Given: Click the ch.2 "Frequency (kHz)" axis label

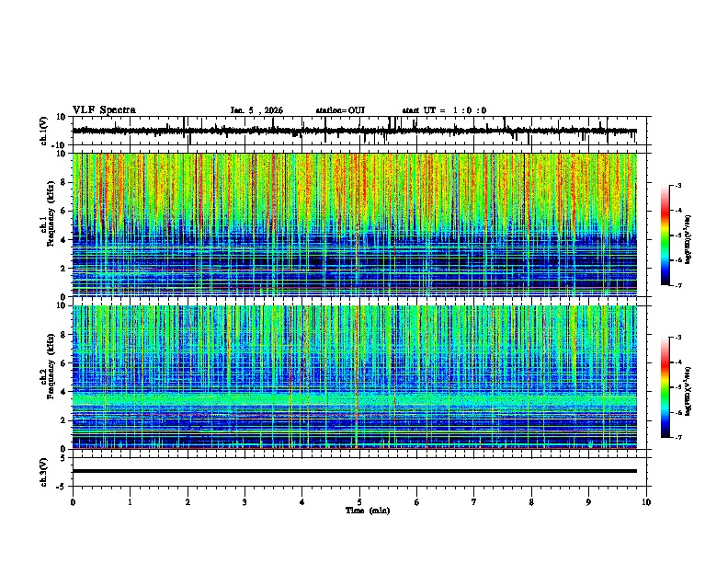Looking at the screenshot, I should click(x=50, y=366).
